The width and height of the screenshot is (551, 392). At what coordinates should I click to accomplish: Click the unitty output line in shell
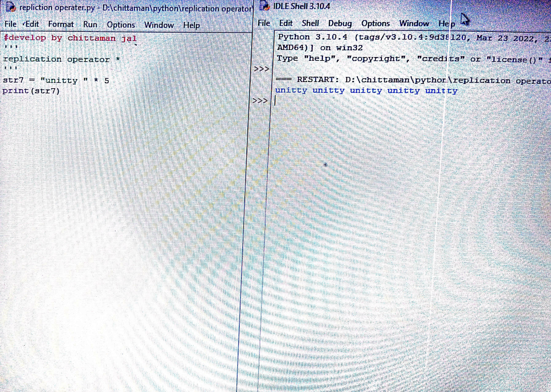[x=366, y=91]
